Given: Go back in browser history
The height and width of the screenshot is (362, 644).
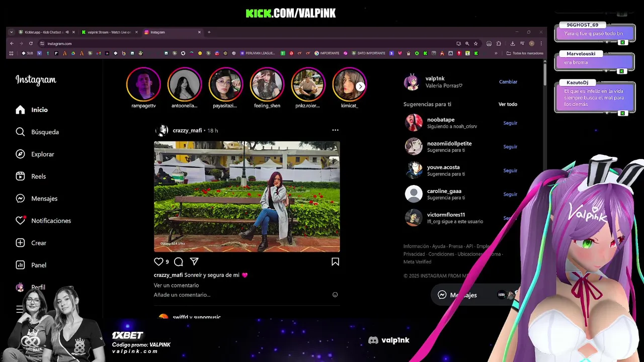Looking at the screenshot, I should [12, 43].
